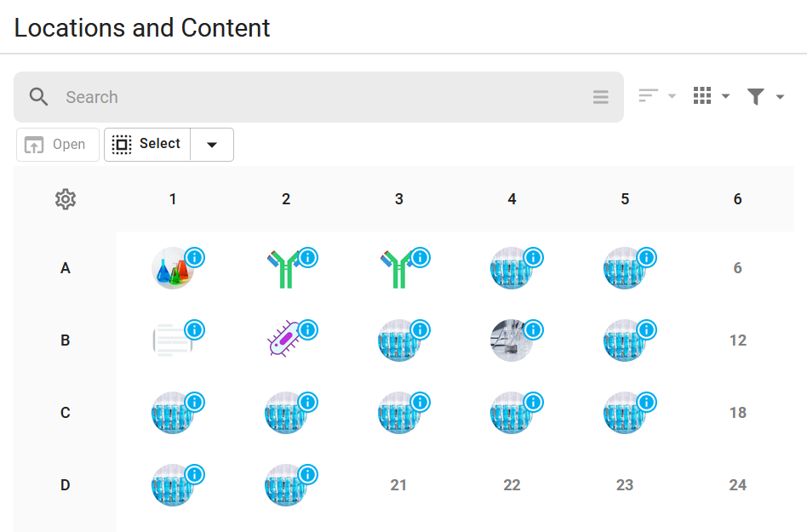The height and width of the screenshot is (532, 807).
Task: Click the Select button
Action: click(147, 145)
